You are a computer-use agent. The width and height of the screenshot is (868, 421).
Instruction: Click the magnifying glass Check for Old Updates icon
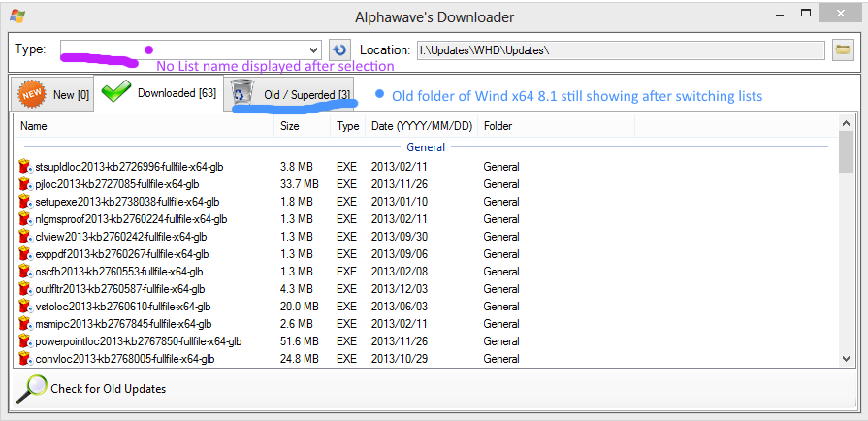pos(32,388)
